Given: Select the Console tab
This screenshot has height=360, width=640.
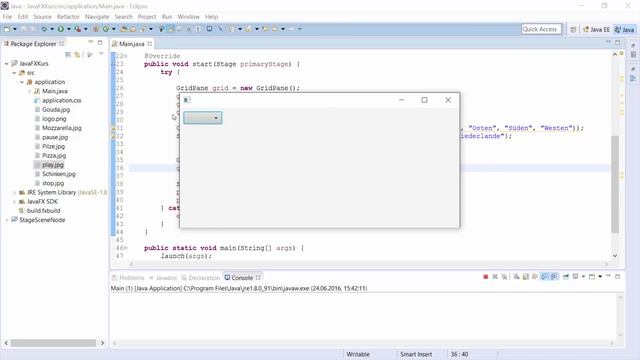Looking at the screenshot, I should pyautogui.click(x=242, y=278).
